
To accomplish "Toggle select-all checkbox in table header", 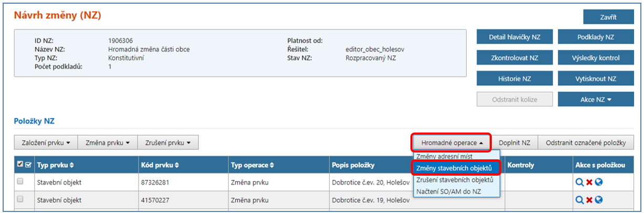I will 20,165.
